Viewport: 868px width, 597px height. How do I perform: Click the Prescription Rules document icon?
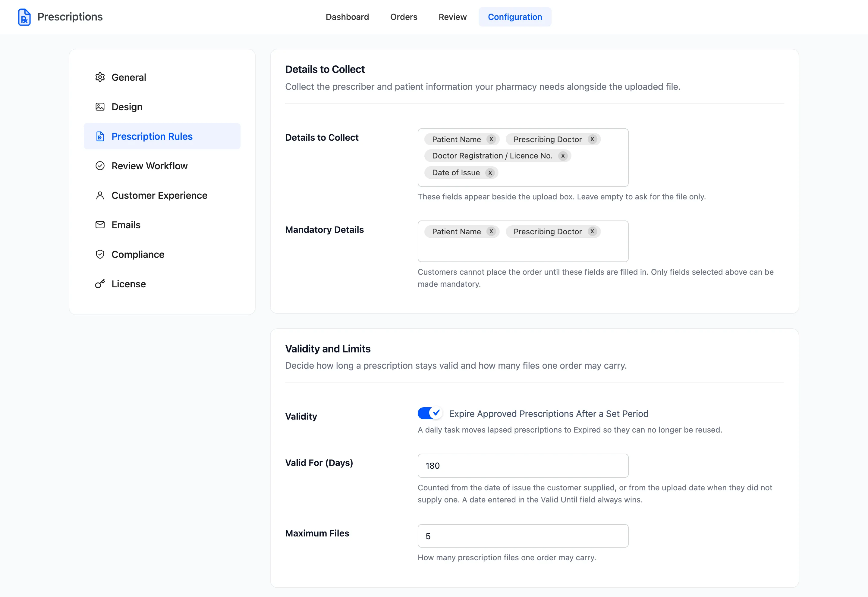[100, 136]
